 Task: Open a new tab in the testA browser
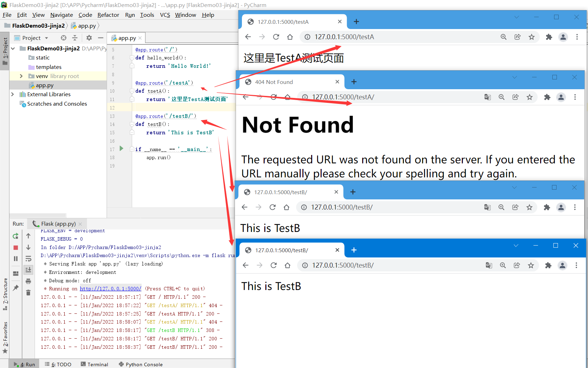356,21
